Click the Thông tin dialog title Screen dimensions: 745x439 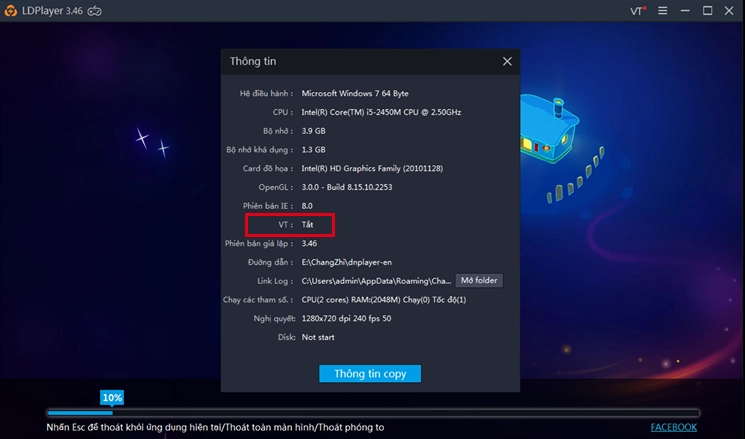[x=252, y=61]
